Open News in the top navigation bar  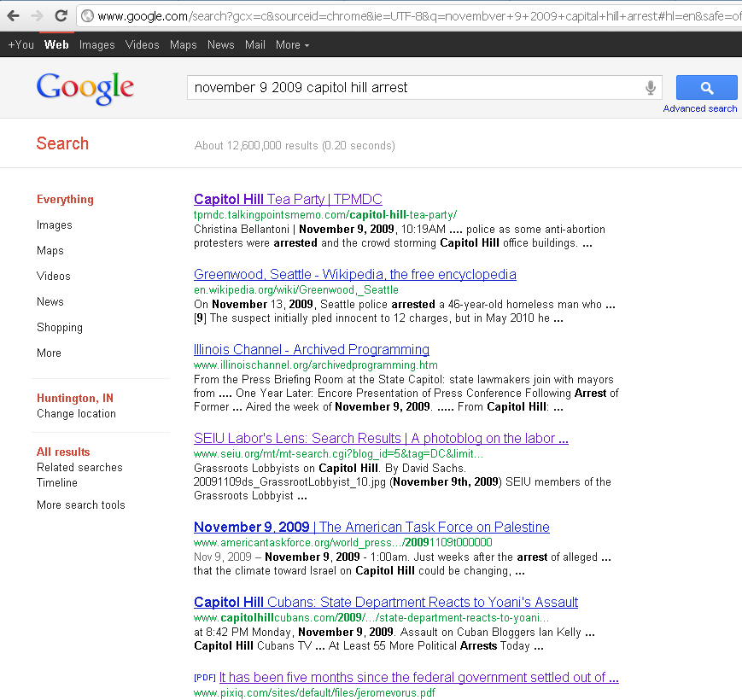point(220,44)
